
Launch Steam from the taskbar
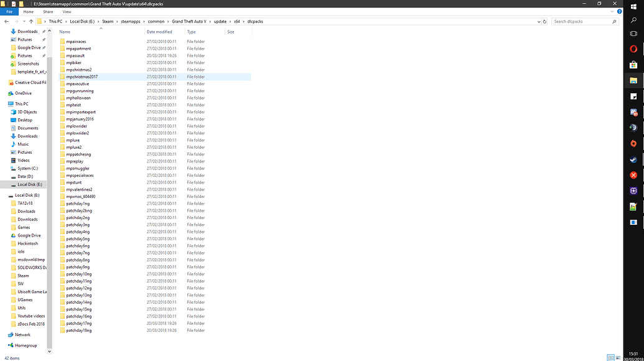[x=634, y=159]
